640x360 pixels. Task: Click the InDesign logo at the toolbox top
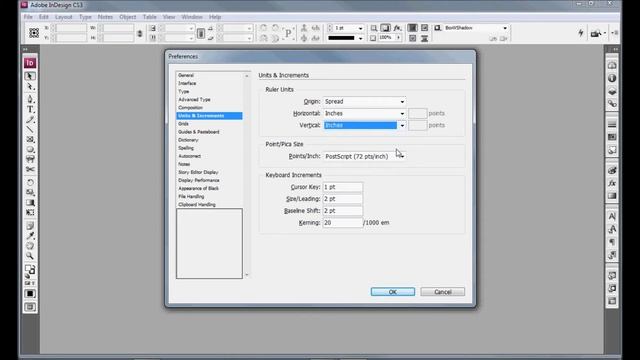(x=30, y=63)
